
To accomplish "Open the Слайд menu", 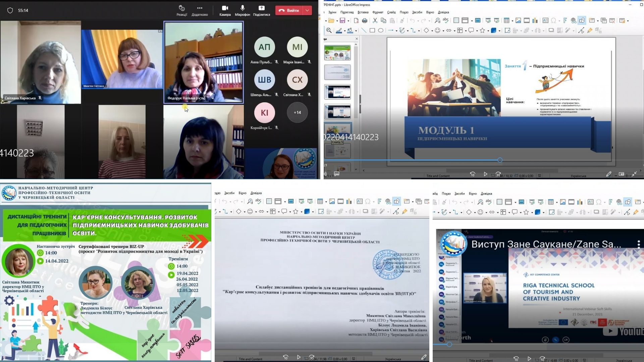I will click(x=391, y=12).
